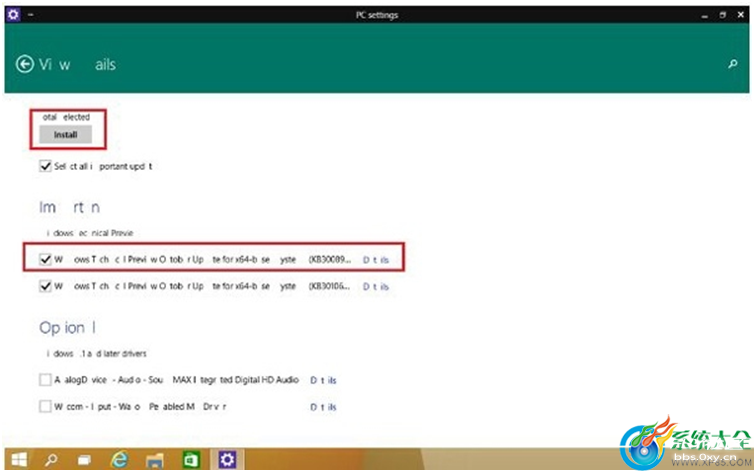
Task: Click the PC settings gear icon in title bar
Action: pyautogui.click(x=13, y=14)
